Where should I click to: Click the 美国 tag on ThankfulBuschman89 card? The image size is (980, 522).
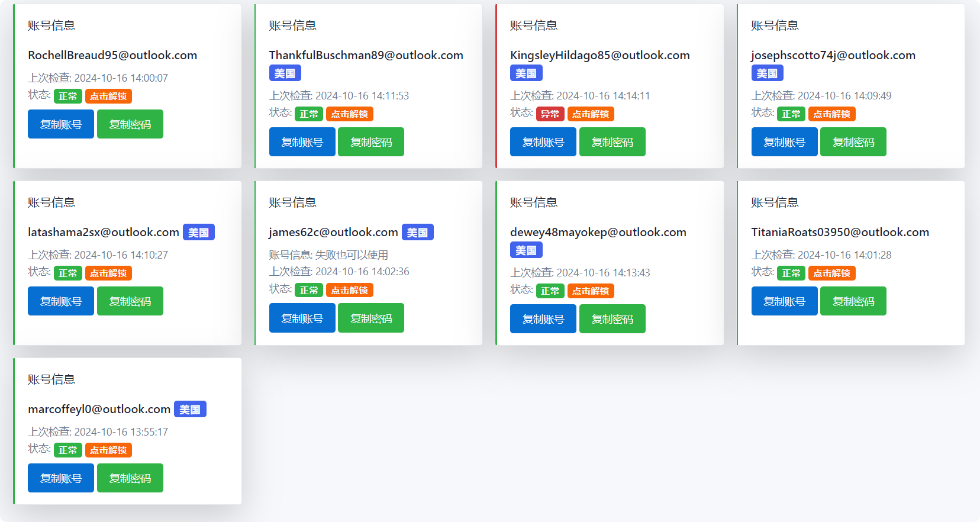pos(285,73)
